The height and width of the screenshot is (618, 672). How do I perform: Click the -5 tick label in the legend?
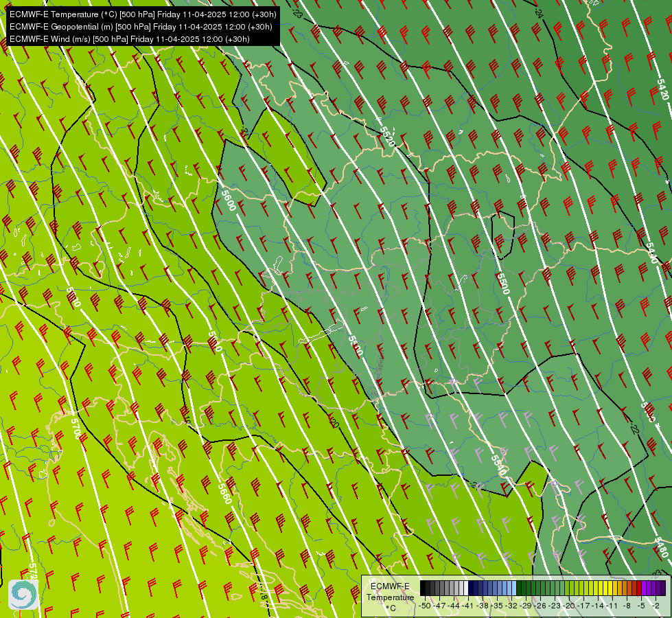[642, 606]
